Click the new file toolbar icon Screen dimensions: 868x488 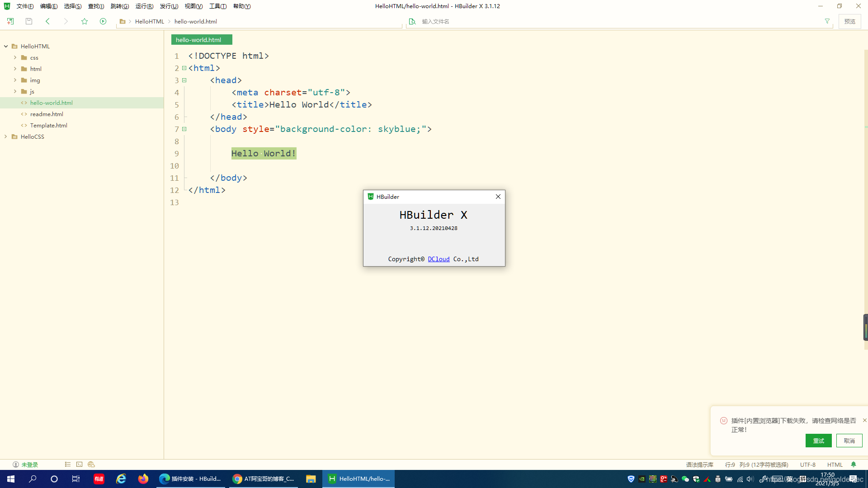coord(10,21)
